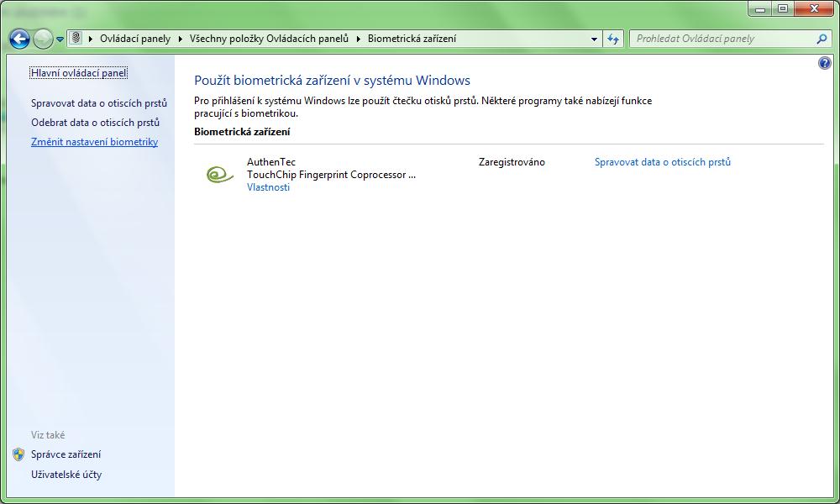Screen dimensions: 840x504
Task: Open Help with the blue question mark
Action: pos(824,64)
